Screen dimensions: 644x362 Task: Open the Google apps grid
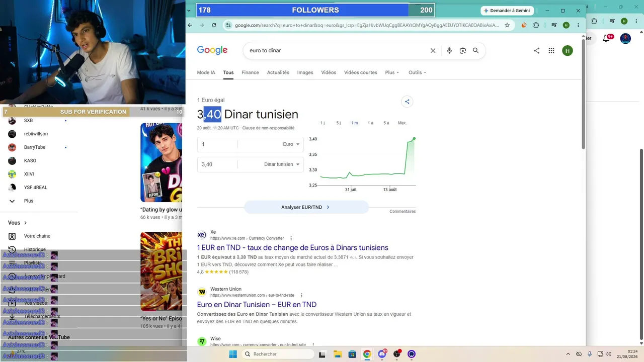pyautogui.click(x=551, y=50)
